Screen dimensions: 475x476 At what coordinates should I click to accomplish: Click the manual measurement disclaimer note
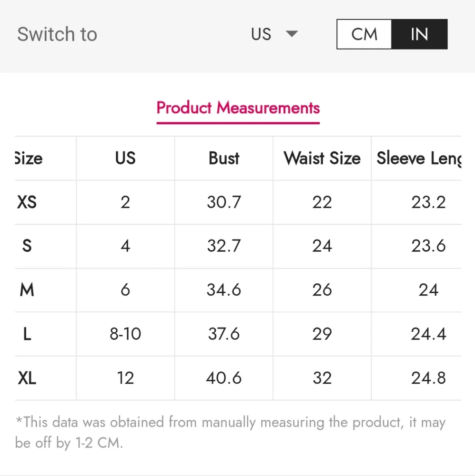pos(231,432)
